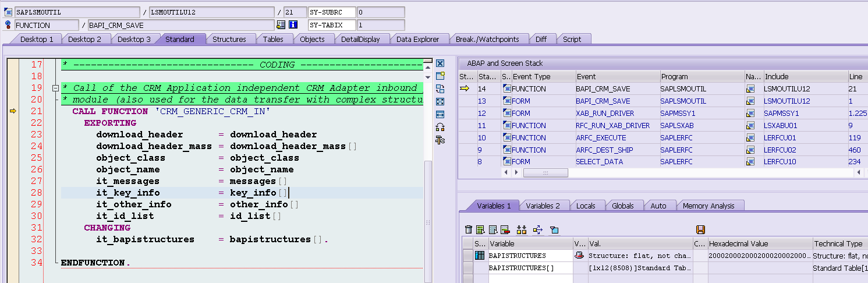Open the Memory Analysis tab
This screenshot has height=283, width=868.
click(708, 206)
